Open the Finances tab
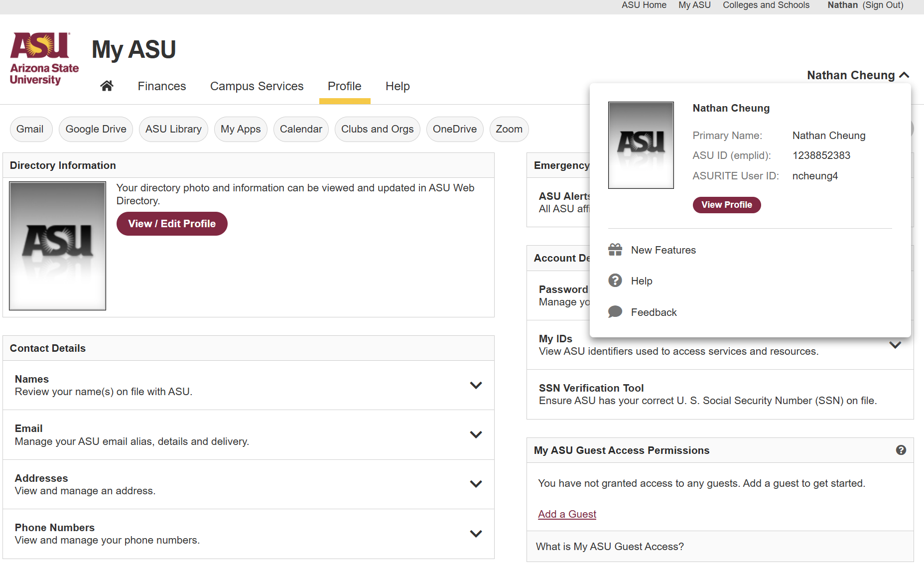924x570 pixels. point(162,86)
